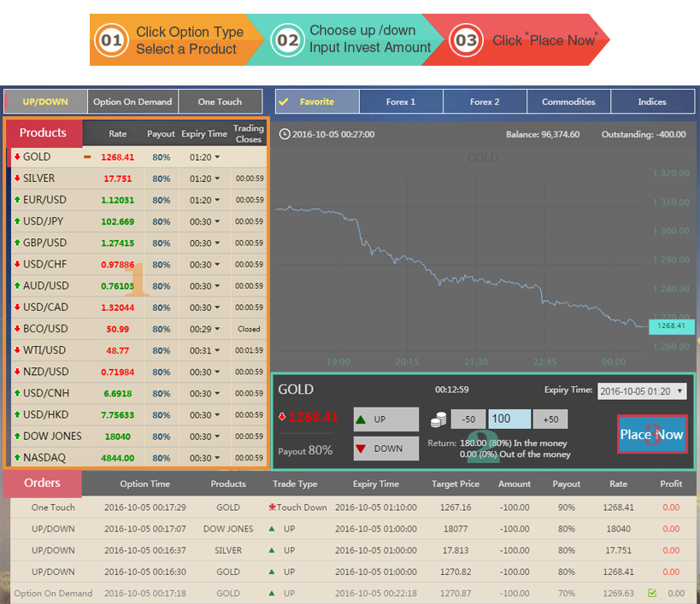Decrease invest amount with -50 button
Image resolution: width=700 pixels, height=604 pixels.
coord(468,419)
